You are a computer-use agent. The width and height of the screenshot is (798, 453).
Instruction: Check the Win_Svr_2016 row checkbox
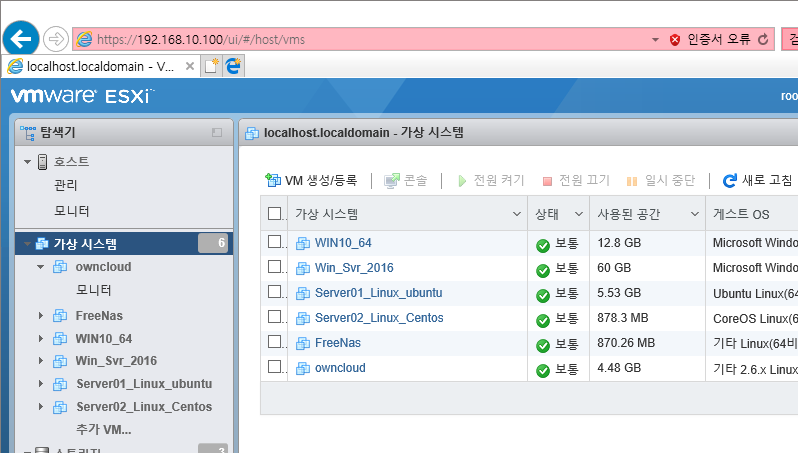[x=274, y=266]
